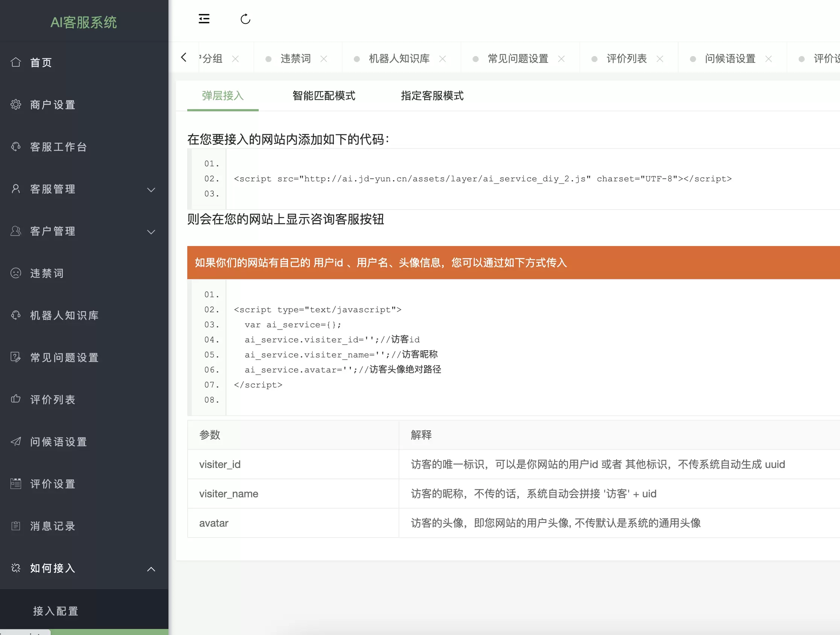The image size is (840, 635).
Task: Click the calendar form icon beside 评价设置
Action: (15, 483)
